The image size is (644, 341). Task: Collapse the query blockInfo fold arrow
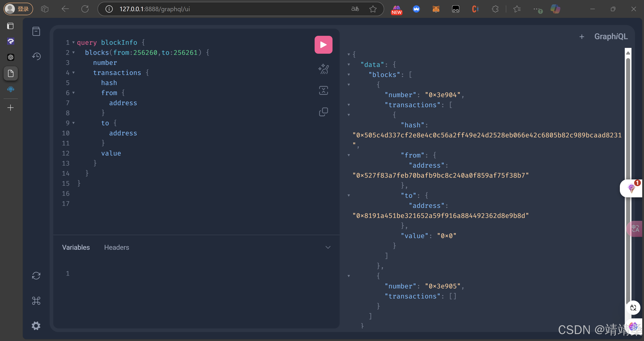coord(74,43)
